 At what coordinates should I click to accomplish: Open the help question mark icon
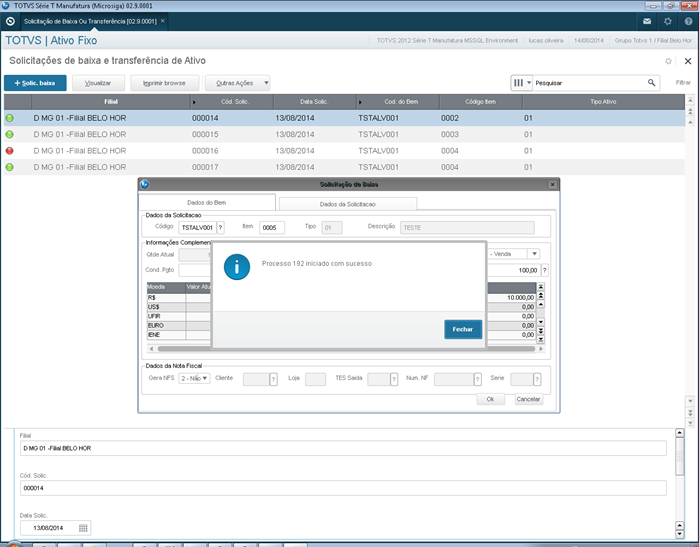coord(688,21)
